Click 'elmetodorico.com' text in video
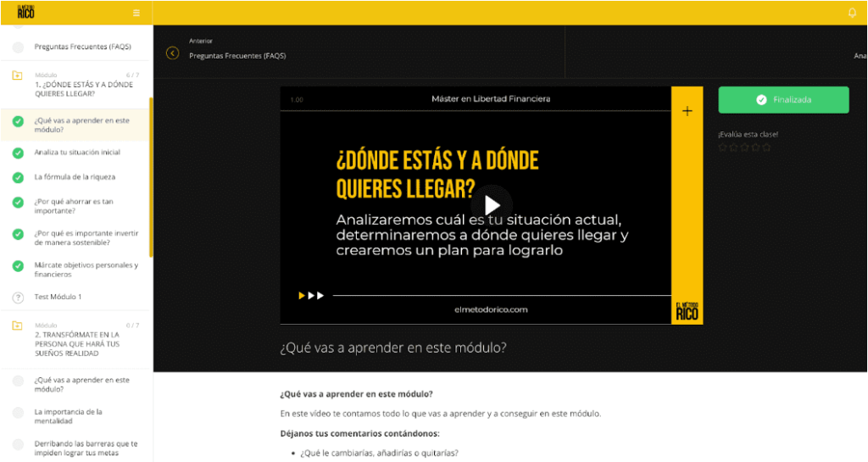 (x=491, y=309)
